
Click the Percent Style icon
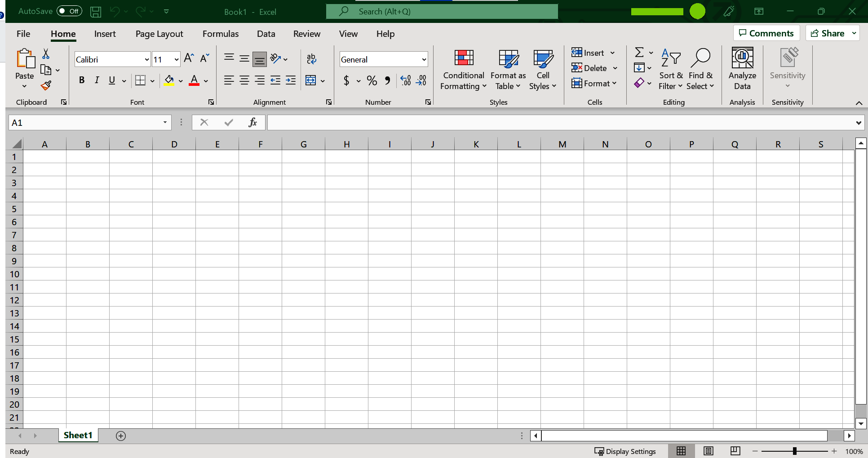(372, 80)
